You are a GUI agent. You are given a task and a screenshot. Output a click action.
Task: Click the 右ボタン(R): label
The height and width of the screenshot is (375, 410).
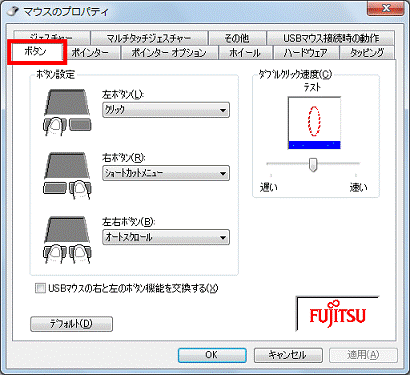pos(124,158)
